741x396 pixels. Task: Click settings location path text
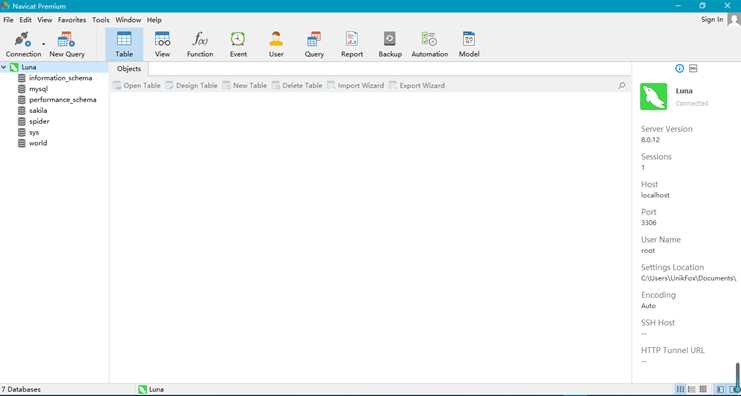pyautogui.click(x=688, y=278)
